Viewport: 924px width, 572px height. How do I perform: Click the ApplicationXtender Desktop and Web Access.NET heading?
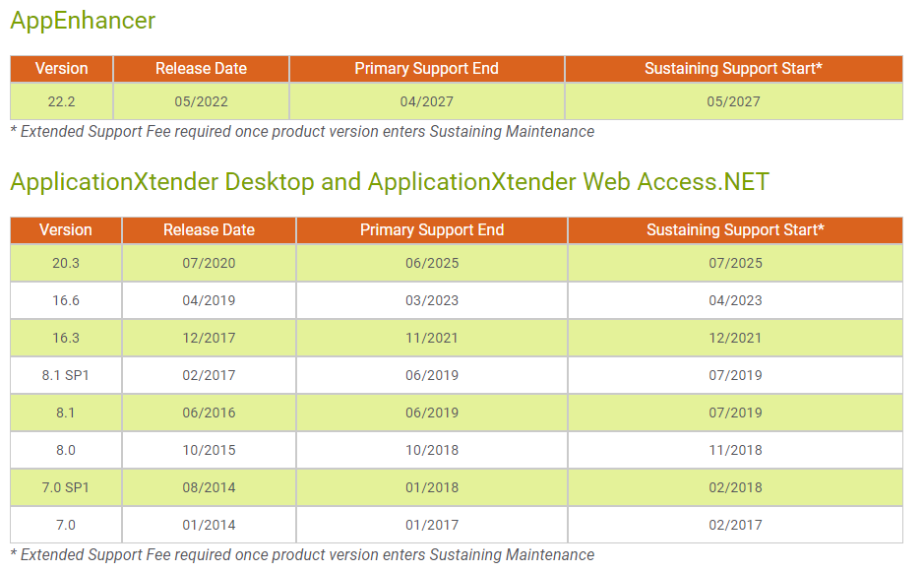[390, 181]
